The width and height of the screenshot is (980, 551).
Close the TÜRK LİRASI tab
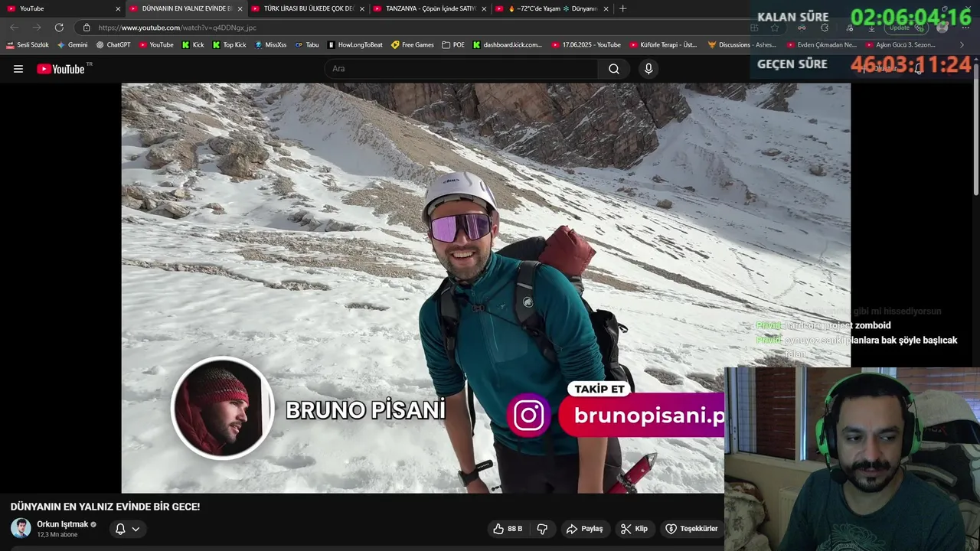362,9
